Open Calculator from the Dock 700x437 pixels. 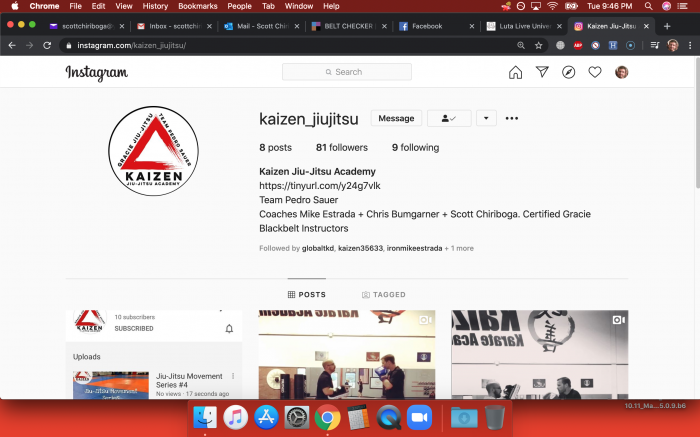click(x=358, y=417)
